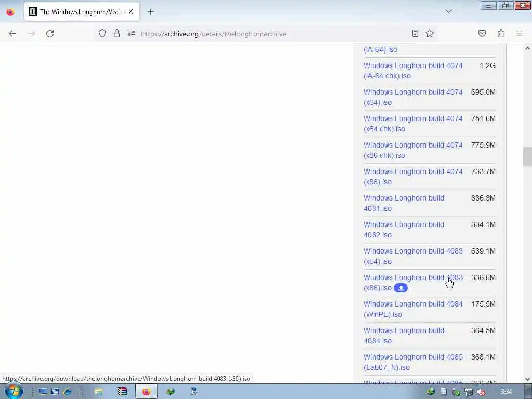The height and width of the screenshot is (399, 532).
Task: Open Windows Longhorn build 4081.iso link
Action: click(404, 203)
